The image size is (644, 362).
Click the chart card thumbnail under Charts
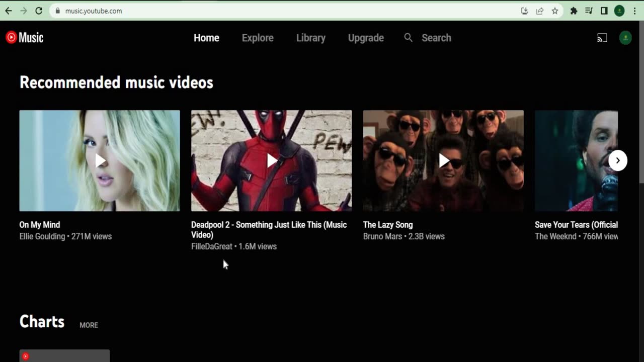coord(64,355)
